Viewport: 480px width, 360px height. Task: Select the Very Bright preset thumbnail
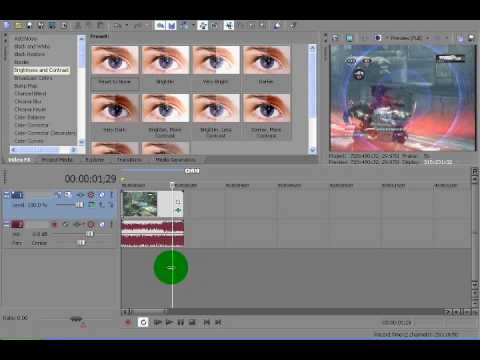click(x=216, y=60)
